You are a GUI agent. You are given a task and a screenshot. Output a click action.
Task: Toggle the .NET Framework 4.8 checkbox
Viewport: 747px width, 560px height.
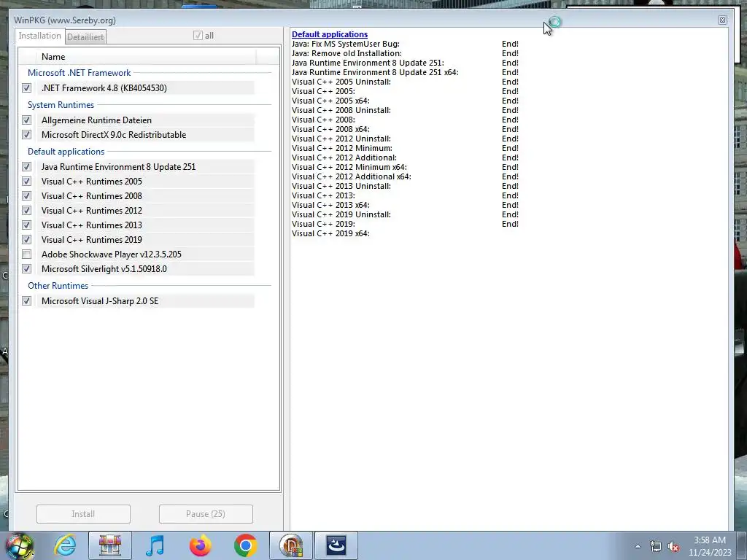click(27, 88)
